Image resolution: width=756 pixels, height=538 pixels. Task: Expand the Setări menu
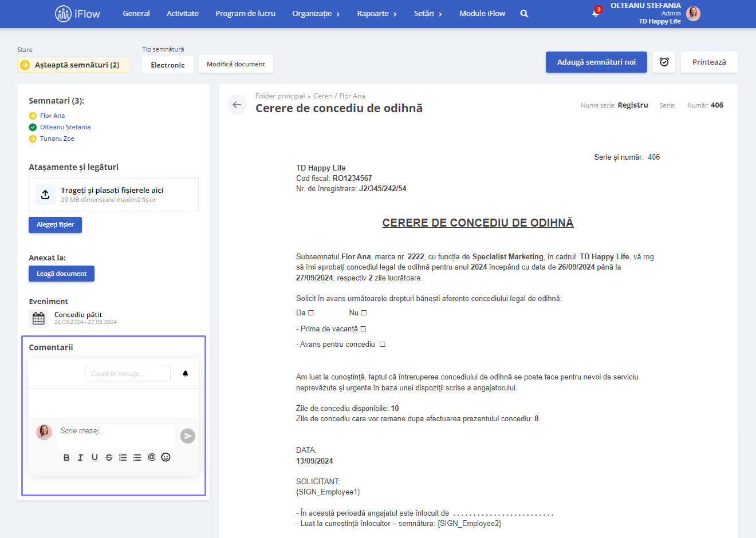[428, 14]
